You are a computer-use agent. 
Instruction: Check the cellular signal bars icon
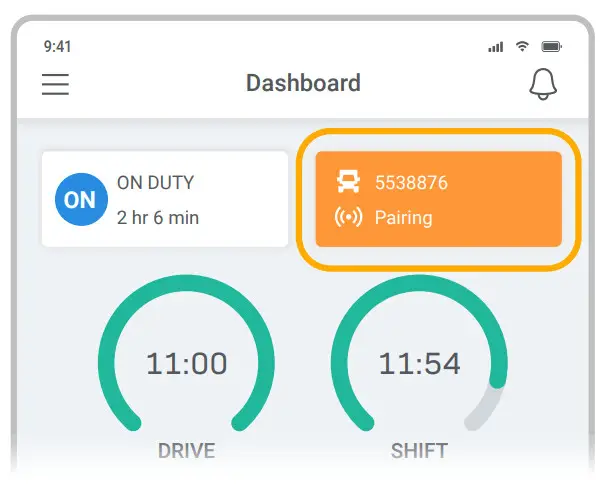495,47
